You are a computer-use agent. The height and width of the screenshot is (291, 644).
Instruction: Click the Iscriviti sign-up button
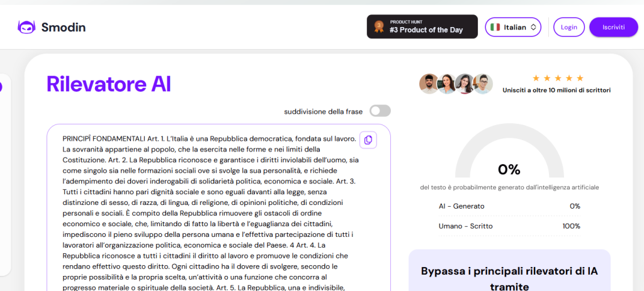pos(614,27)
